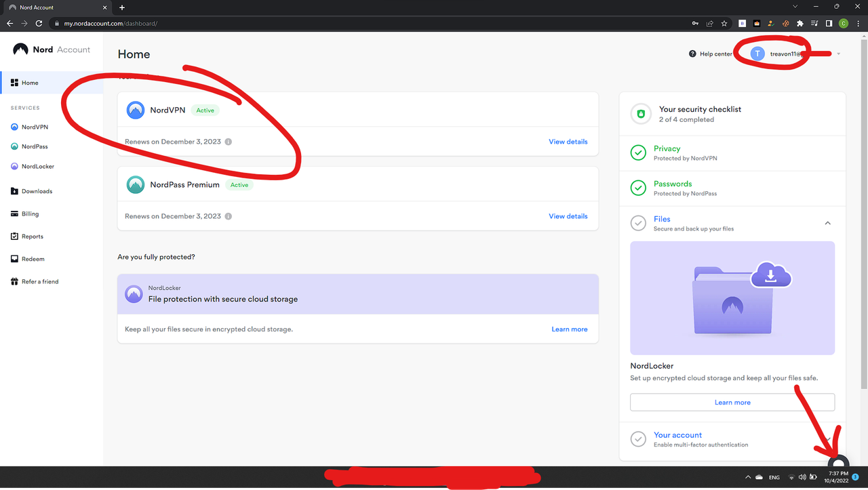
Task: Click the NordLocker promo card icon
Action: coord(134,293)
